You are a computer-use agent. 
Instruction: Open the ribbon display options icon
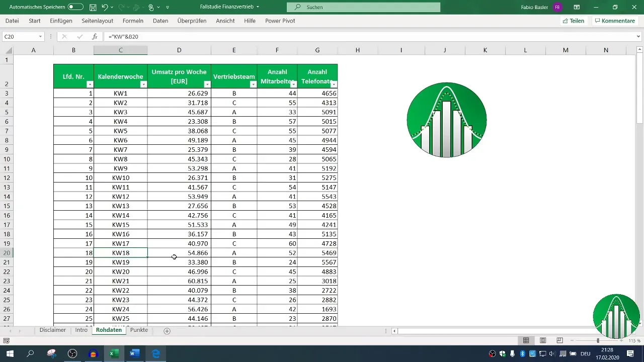(577, 8)
